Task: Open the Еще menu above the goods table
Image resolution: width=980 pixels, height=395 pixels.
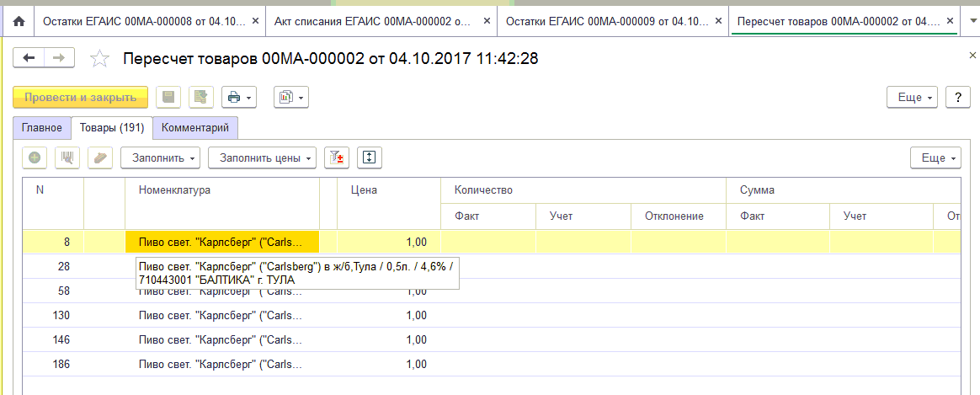Action: tap(936, 158)
